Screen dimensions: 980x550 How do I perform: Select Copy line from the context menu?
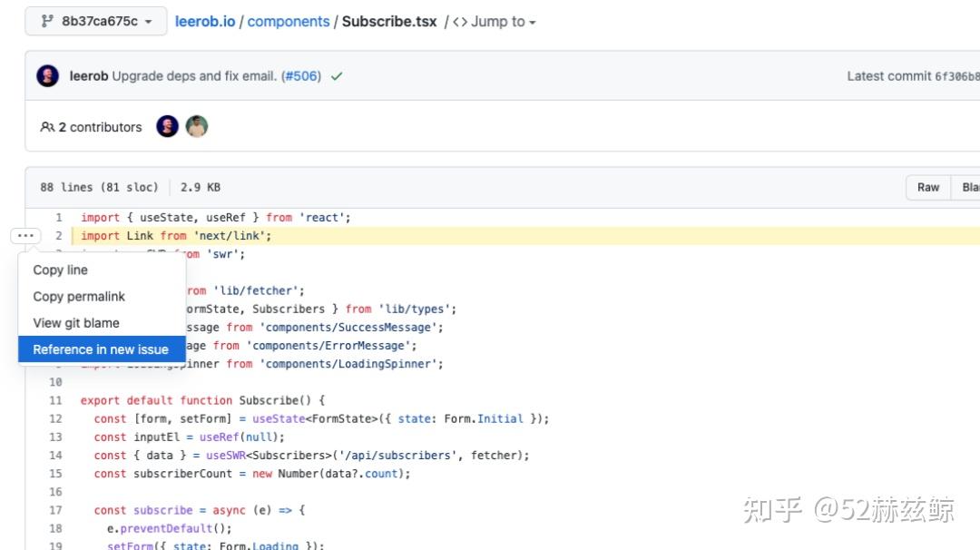[x=60, y=270]
